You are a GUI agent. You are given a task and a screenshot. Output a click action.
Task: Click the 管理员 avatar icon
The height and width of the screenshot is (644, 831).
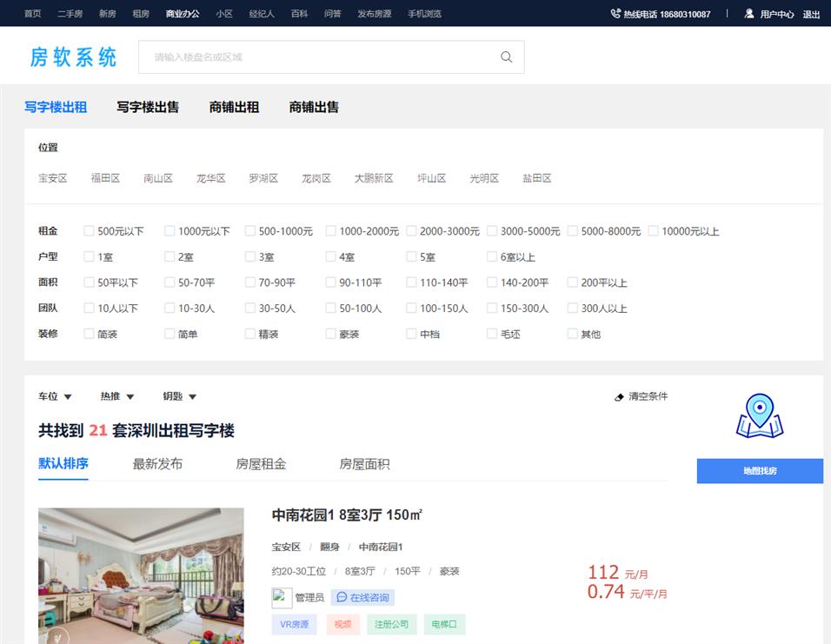point(280,597)
